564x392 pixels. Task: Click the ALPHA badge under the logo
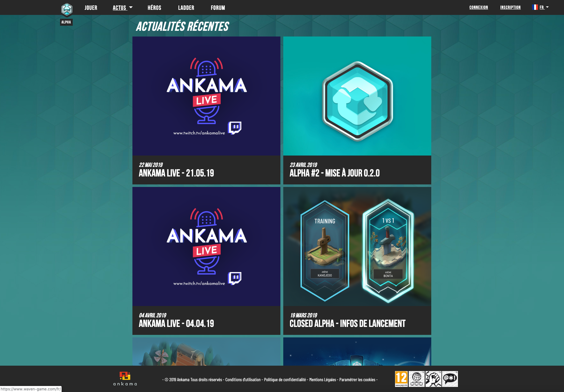[66, 22]
